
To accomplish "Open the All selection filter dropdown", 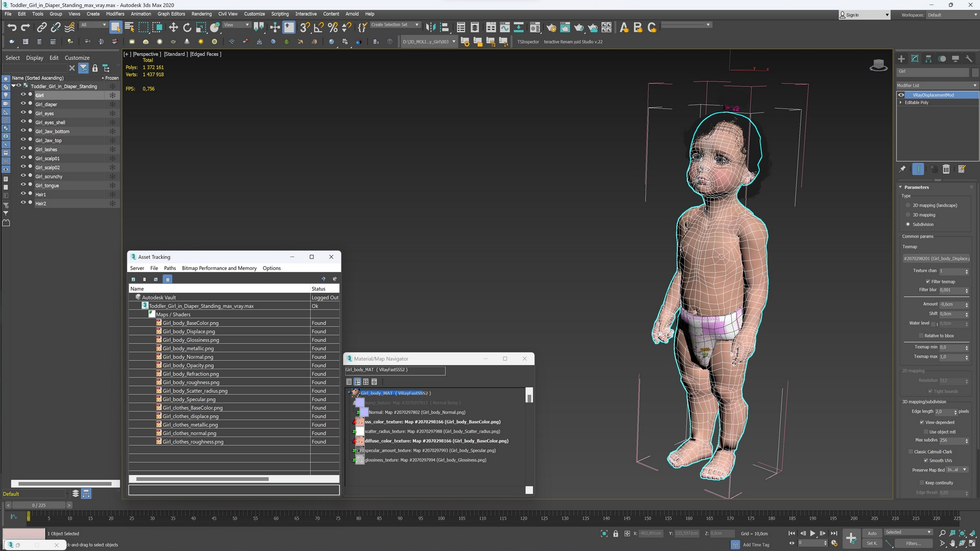I will (x=94, y=24).
